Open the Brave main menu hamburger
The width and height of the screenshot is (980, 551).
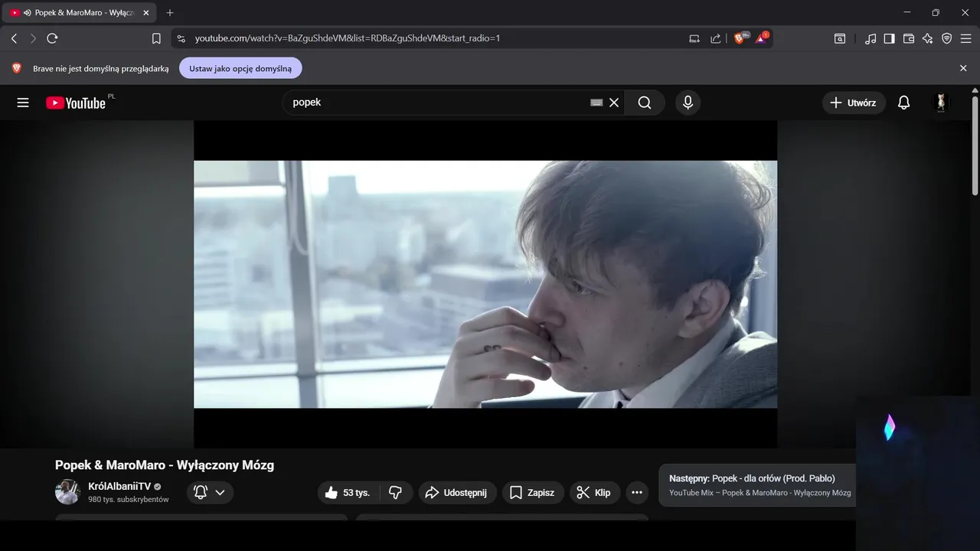[x=966, y=38]
